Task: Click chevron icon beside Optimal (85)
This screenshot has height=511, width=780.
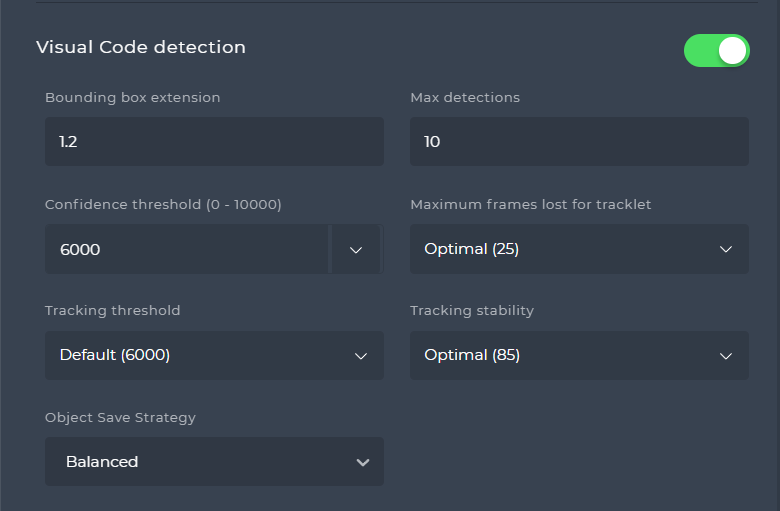Action: [x=726, y=356]
